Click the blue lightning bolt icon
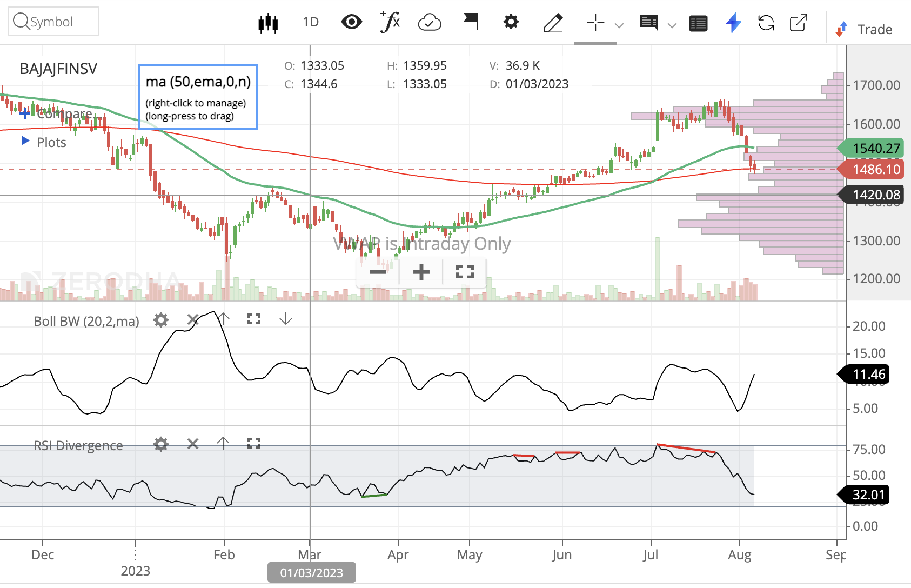The height and width of the screenshot is (588, 911). click(x=733, y=23)
